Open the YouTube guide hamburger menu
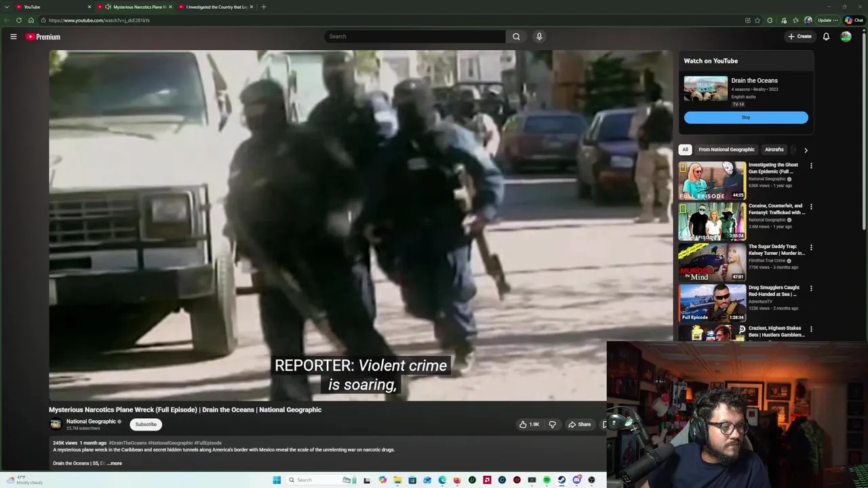 13,37
